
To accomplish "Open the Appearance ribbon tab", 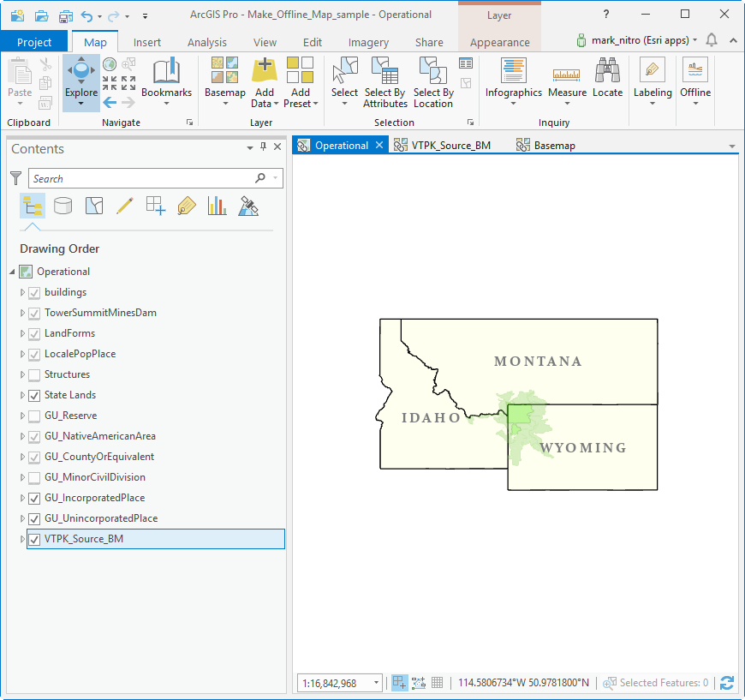I will tap(499, 42).
